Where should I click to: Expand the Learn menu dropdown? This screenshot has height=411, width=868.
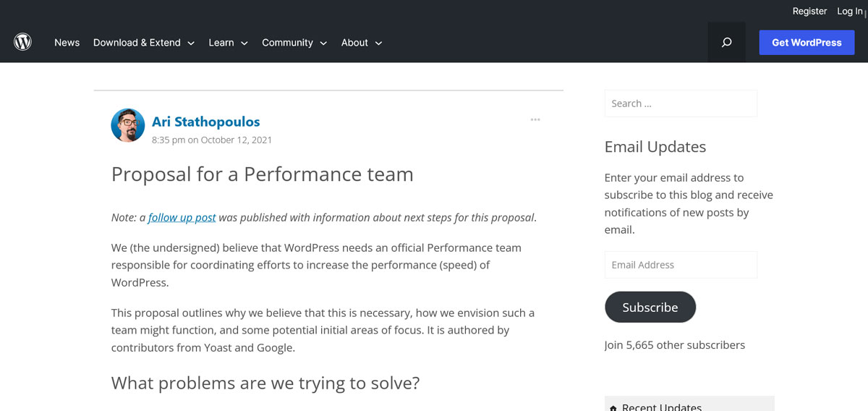point(228,43)
